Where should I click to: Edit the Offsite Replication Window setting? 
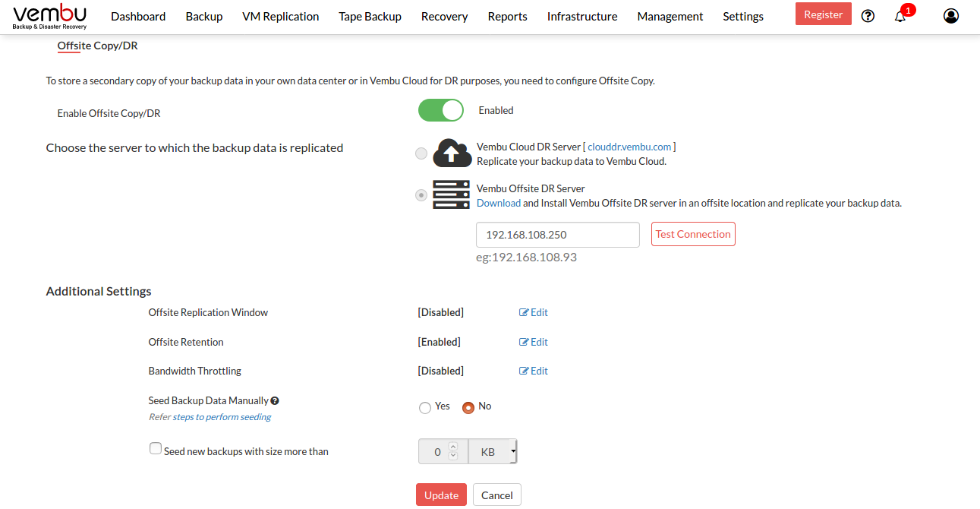click(534, 312)
